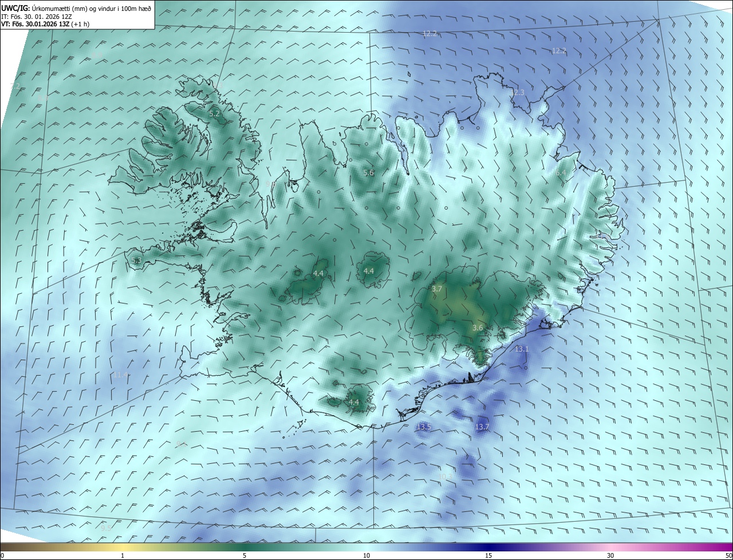Click the '10' tick label on the colour scale
The height and width of the screenshot is (560, 733).
tap(366, 555)
